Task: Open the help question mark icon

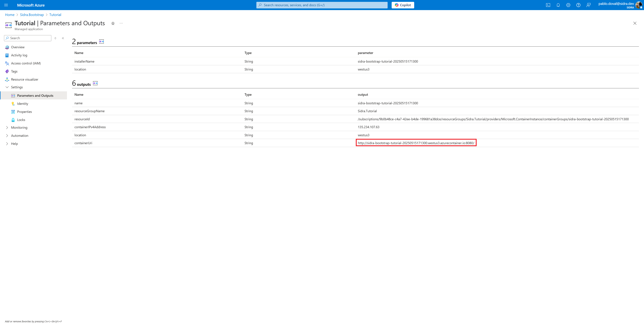Action: (578, 5)
